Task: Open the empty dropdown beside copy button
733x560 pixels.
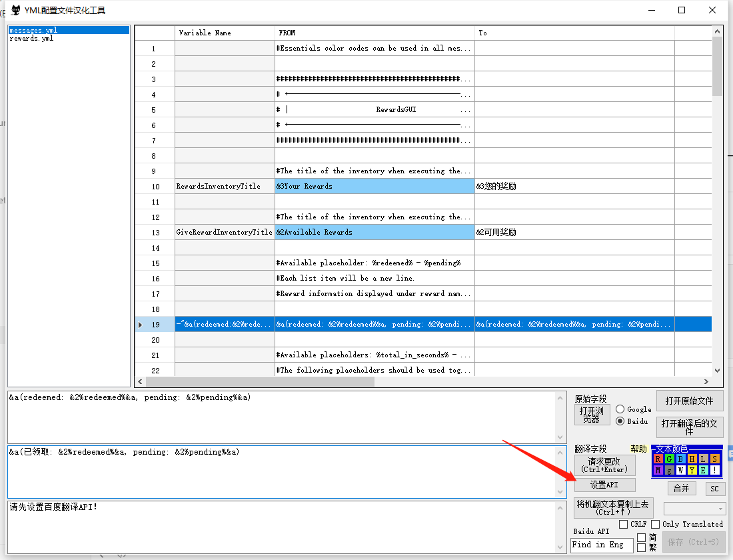Action: (x=693, y=509)
